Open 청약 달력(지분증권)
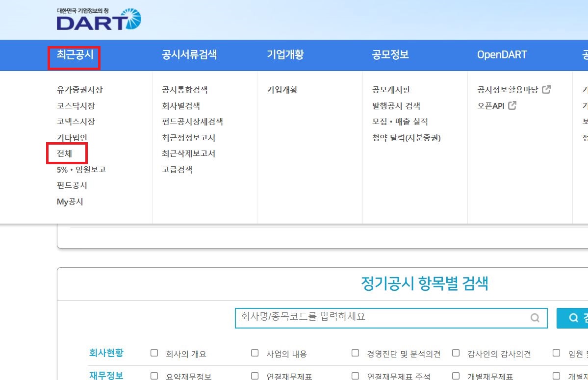Viewport: 588px width, 380px height. (407, 137)
